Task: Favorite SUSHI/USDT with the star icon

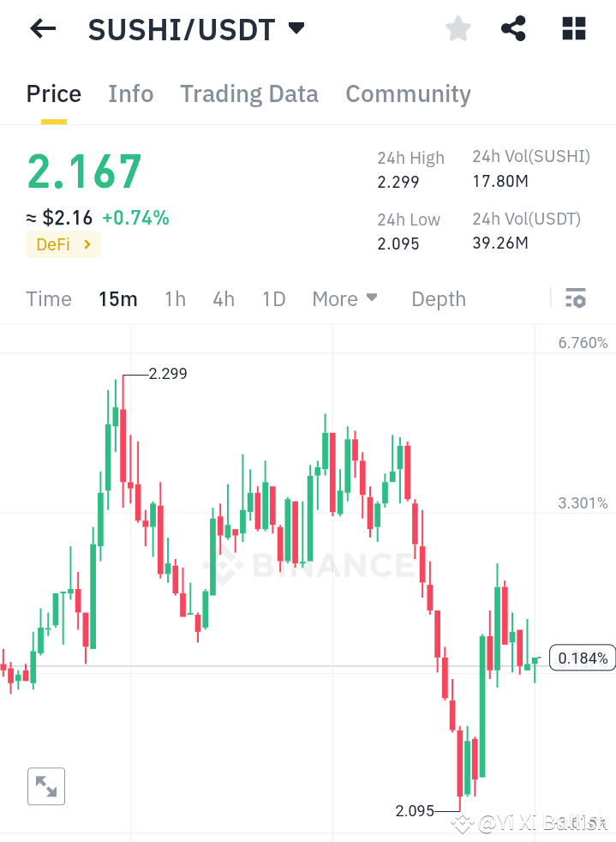Action: [x=458, y=28]
